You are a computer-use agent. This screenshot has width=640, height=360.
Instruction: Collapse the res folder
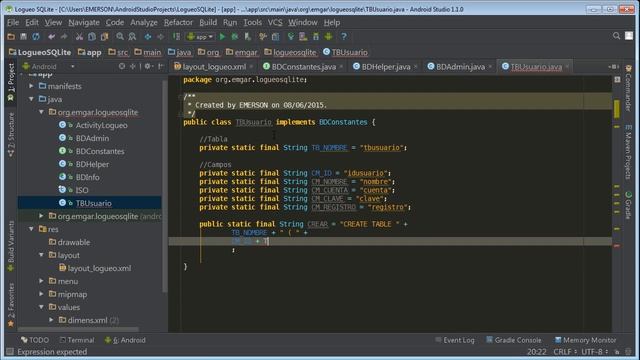click(x=31, y=229)
